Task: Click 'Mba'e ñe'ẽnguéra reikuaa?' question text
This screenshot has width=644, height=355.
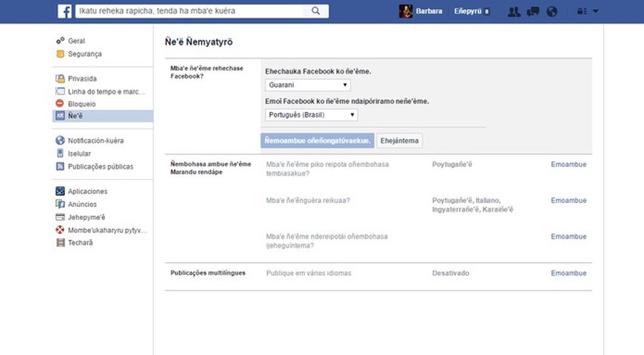Action: (308, 200)
